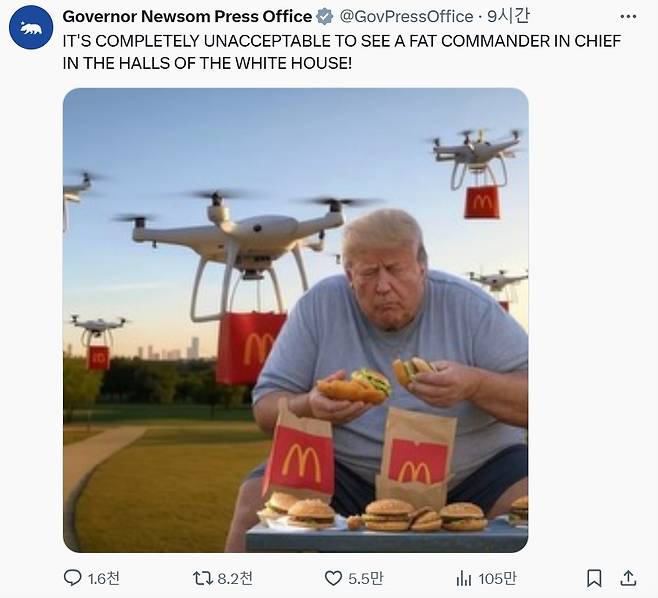Open the Governor Newsom Press Office profile name
Screen dimensions: 658x598
point(187,17)
